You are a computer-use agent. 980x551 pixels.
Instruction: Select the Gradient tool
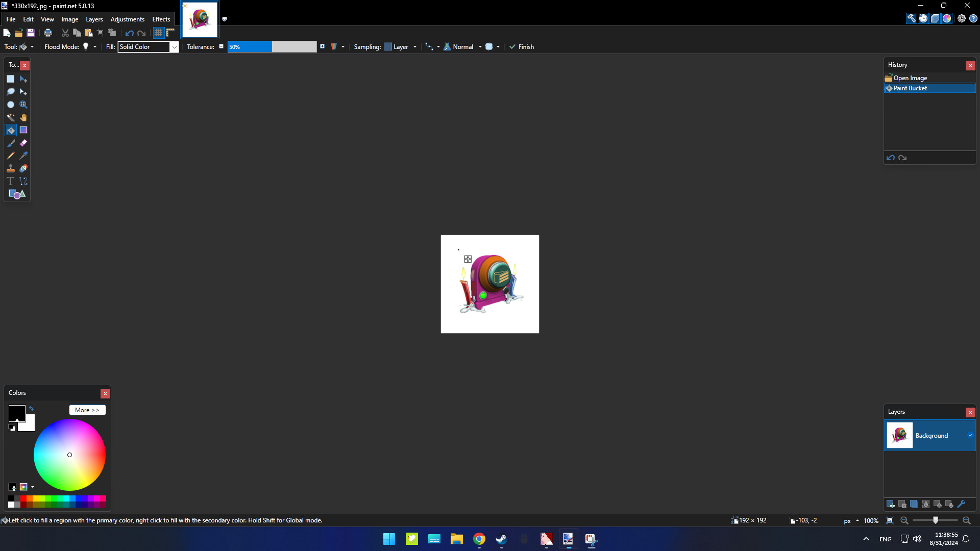(x=23, y=130)
